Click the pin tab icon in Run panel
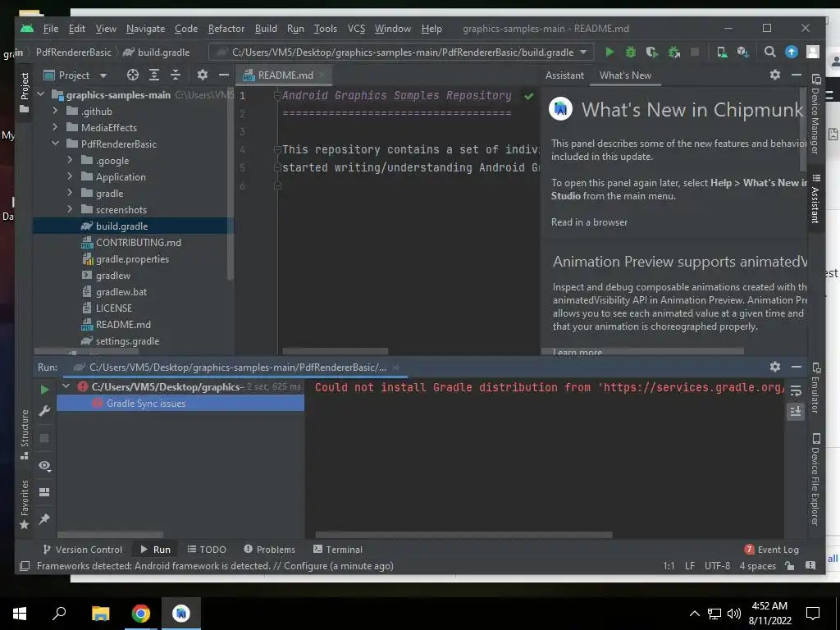 [44, 519]
